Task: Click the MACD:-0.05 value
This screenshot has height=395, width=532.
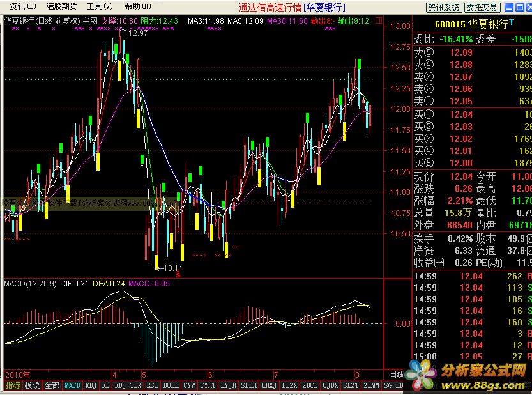Action: click(x=149, y=284)
